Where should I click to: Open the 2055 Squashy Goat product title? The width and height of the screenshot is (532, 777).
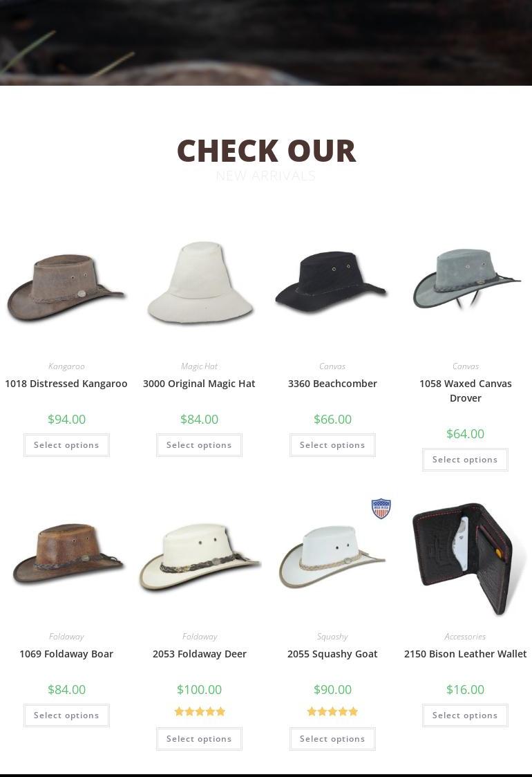[x=332, y=654]
